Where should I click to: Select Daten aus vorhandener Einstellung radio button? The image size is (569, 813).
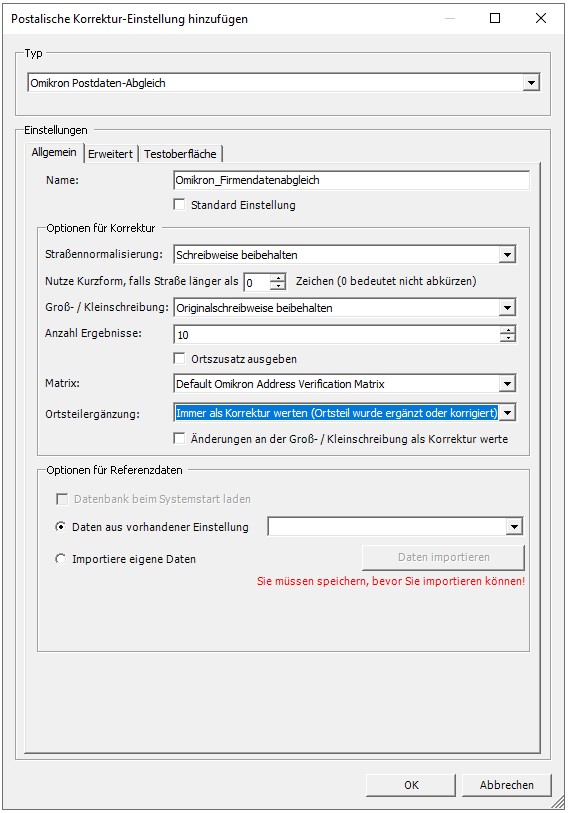coord(61,527)
